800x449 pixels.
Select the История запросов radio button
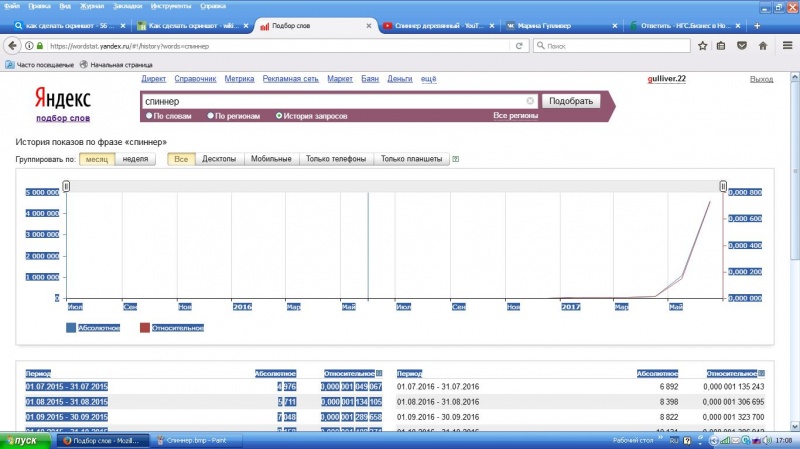pyautogui.click(x=279, y=116)
